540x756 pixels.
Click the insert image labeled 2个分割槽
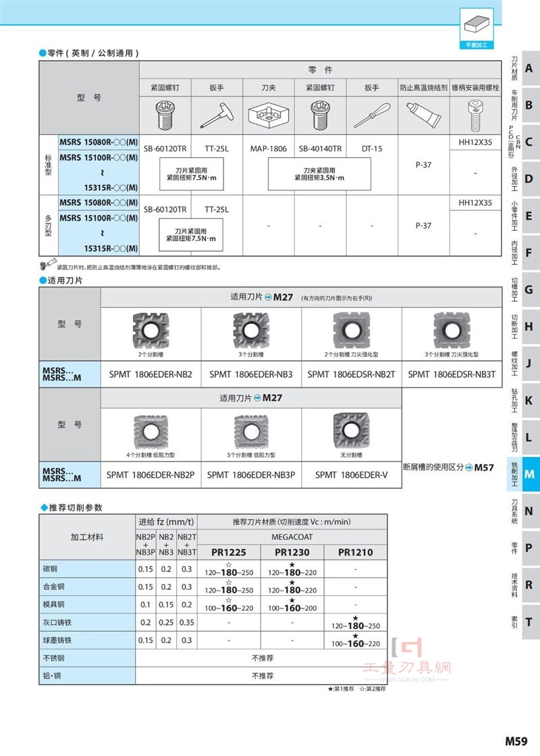(151, 331)
